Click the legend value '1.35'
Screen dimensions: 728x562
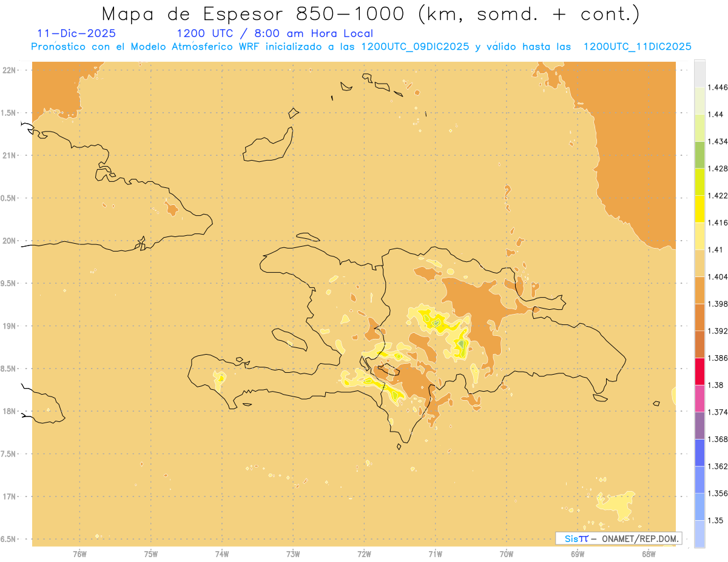pyautogui.click(x=716, y=520)
